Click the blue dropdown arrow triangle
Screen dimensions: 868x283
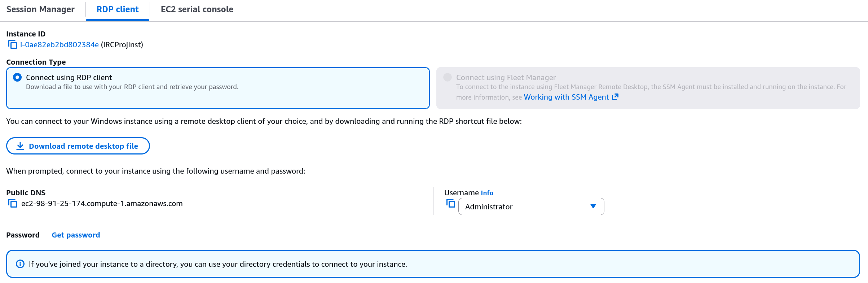tap(593, 206)
